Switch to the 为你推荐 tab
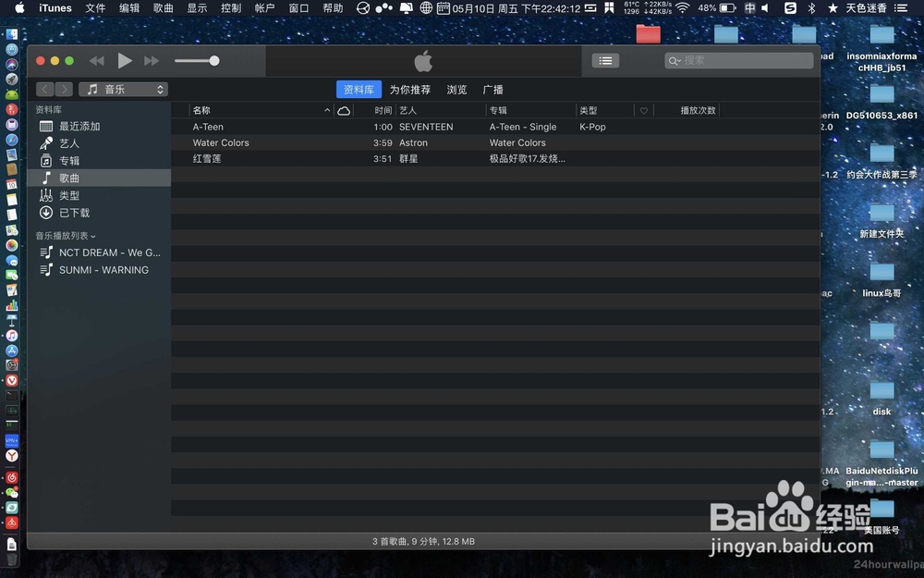 410,90
